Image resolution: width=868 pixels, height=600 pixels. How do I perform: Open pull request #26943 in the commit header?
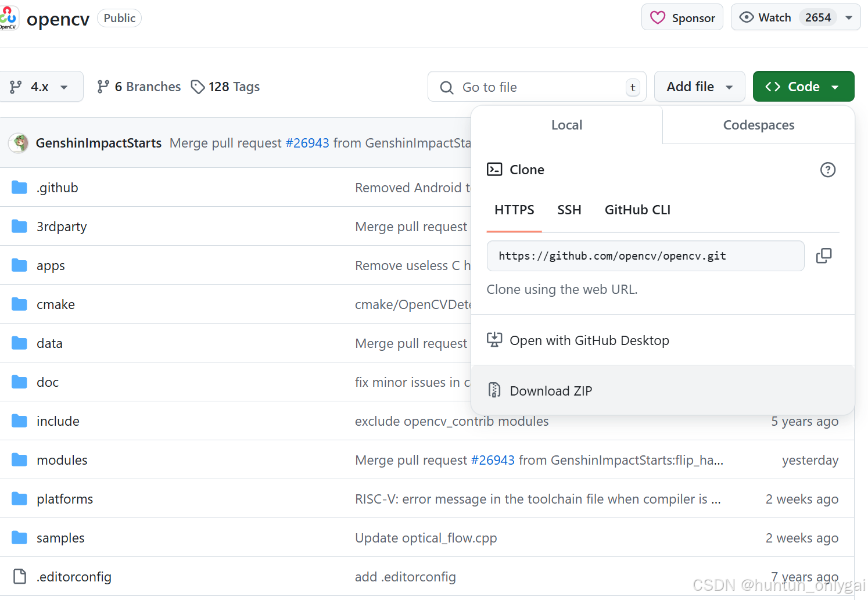[307, 143]
